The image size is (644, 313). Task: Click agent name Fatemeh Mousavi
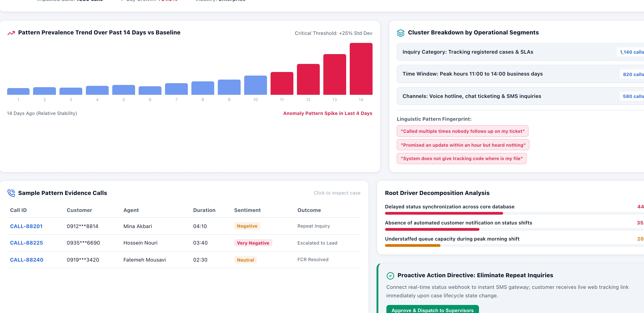(x=144, y=260)
